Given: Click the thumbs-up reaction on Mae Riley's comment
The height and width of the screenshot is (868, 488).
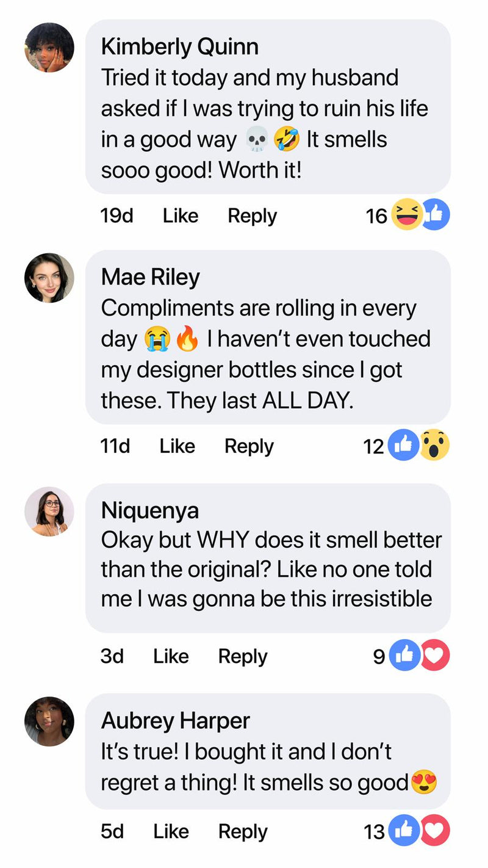Looking at the screenshot, I should click(404, 446).
